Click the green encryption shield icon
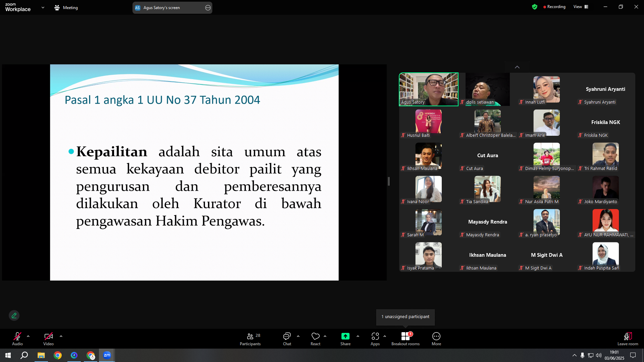 point(535,7)
